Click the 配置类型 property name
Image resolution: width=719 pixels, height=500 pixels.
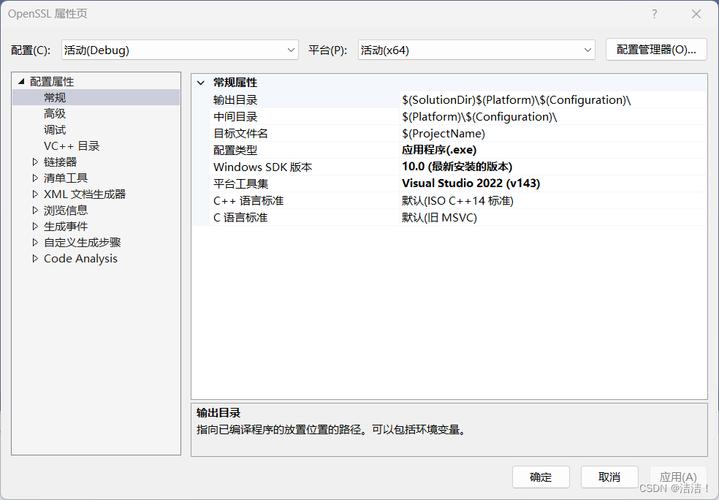click(x=235, y=150)
